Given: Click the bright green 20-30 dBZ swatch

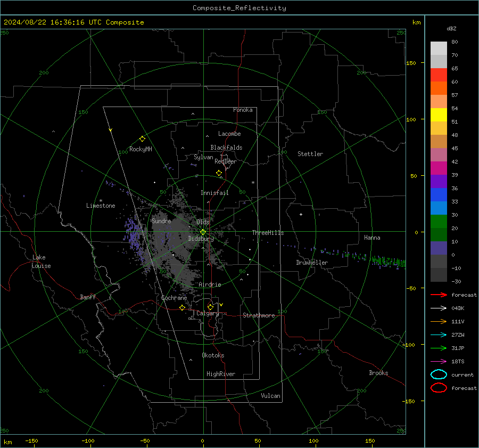Looking at the screenshot, I should (x=439, y=222).
